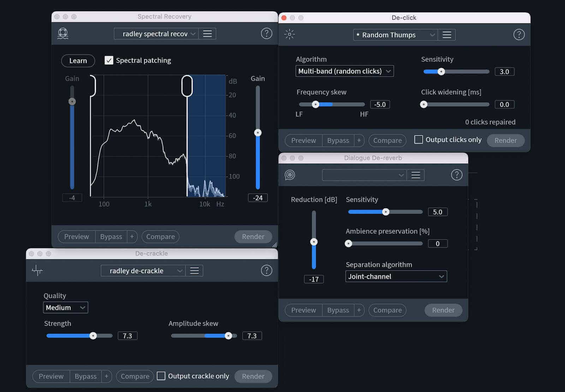This screenshot has height=392, width=565.
Task: Click De-click Sensitivity slider handle
Action: click(x=441, y=72)
